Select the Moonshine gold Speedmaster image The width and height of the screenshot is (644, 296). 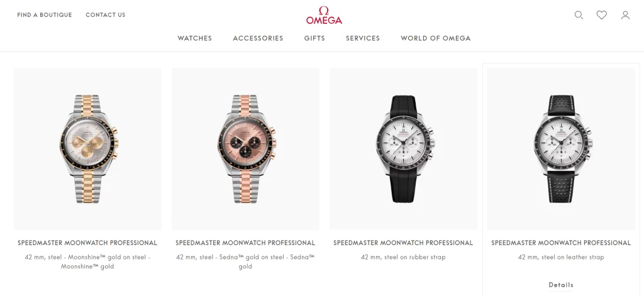coord(88,148)
